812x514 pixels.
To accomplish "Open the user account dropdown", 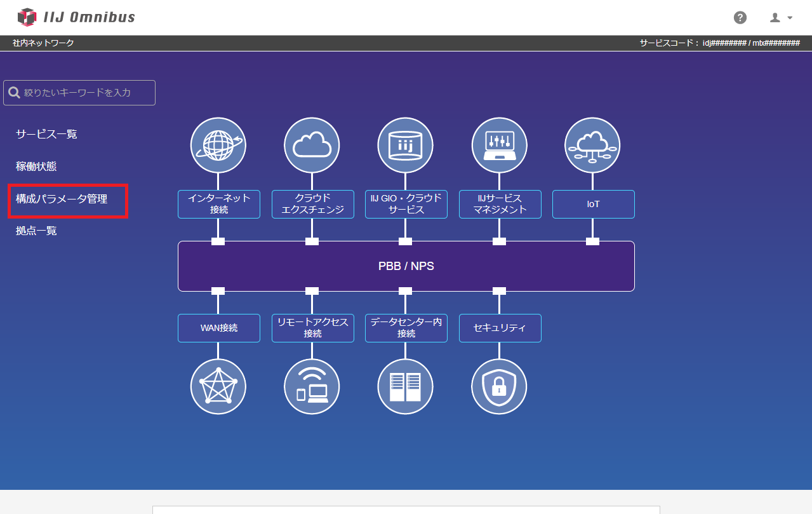I will (x=782, y=18).
